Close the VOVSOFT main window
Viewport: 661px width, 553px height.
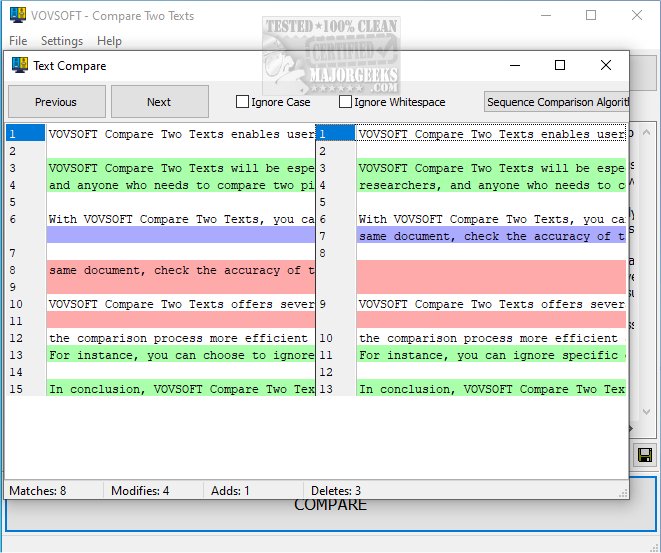click(x=637, y=15)
